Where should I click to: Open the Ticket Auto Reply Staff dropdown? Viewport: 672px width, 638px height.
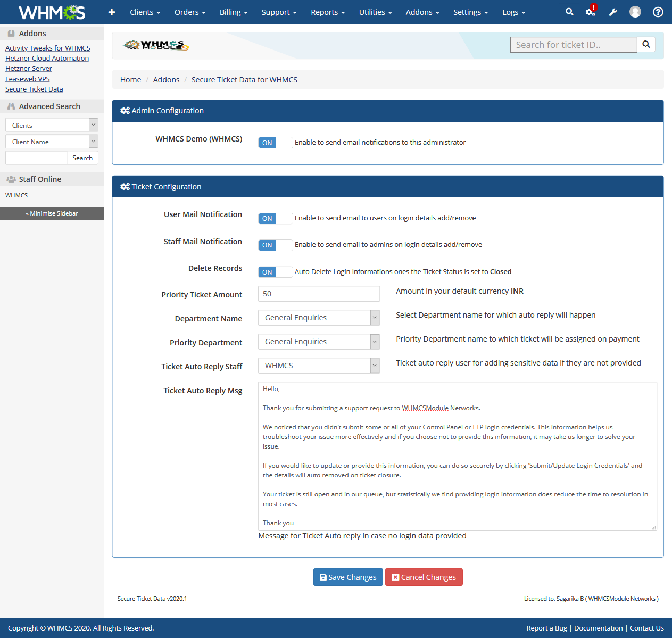tap(319, 366)
